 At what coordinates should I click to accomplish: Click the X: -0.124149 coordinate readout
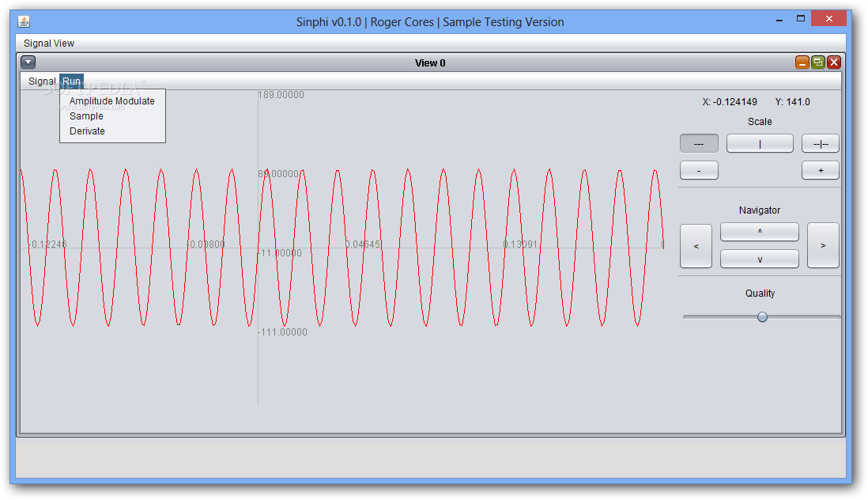pyautogui.click(x=730, y=102)
